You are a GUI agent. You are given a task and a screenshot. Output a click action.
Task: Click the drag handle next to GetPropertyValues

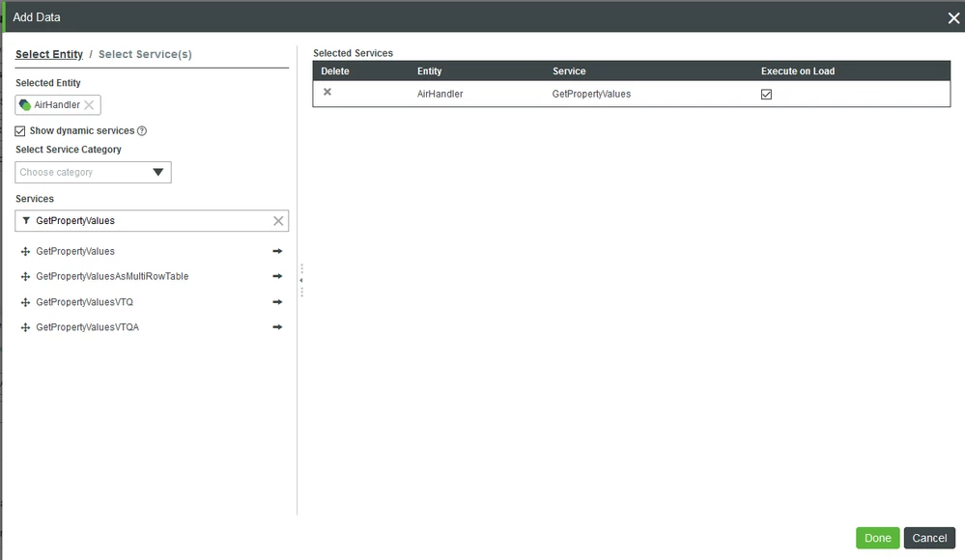24,251
